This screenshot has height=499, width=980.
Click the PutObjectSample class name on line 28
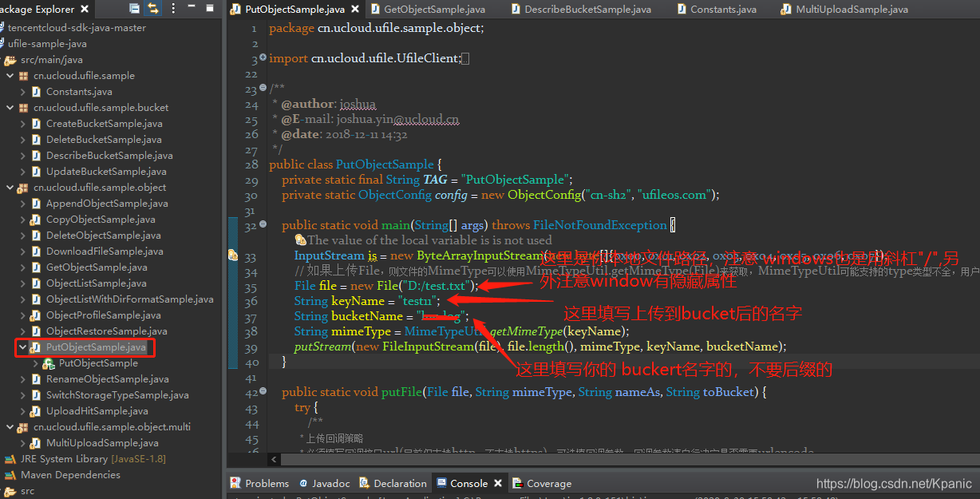click(x=385, y=164)
